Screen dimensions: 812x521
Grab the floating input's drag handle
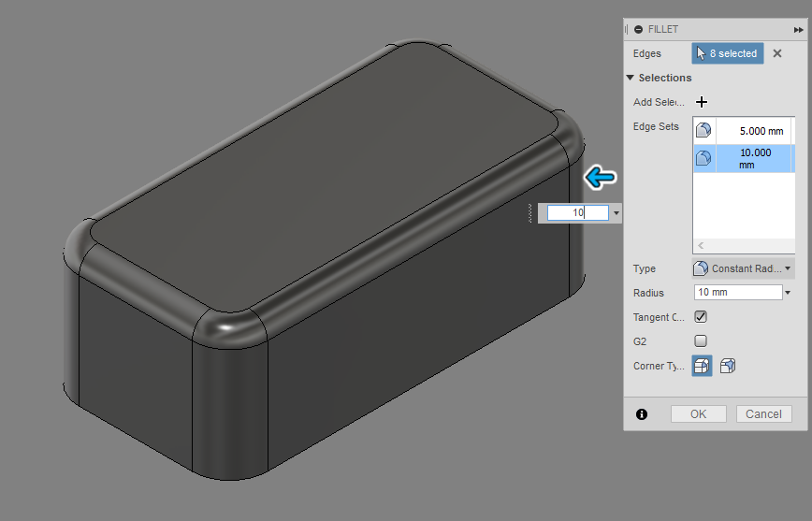pyautogui.click(x=530, y=213)
